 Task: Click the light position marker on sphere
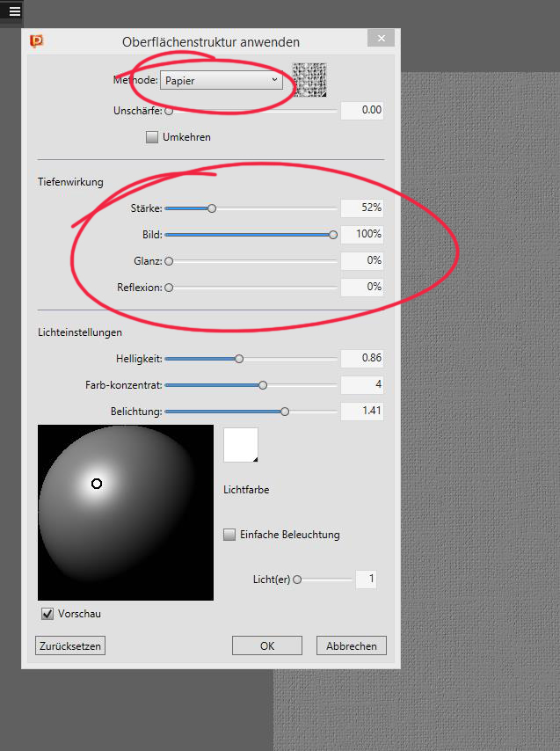point(97,484)
